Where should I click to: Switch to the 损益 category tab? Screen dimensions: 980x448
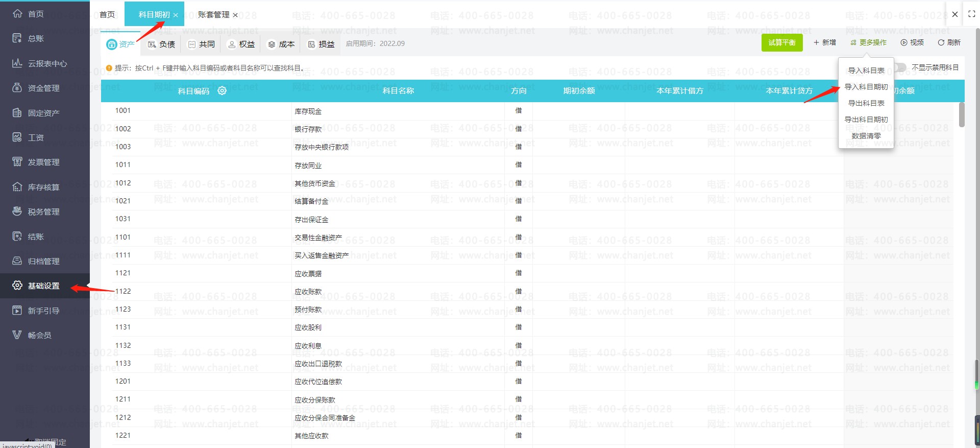[321, 44]
